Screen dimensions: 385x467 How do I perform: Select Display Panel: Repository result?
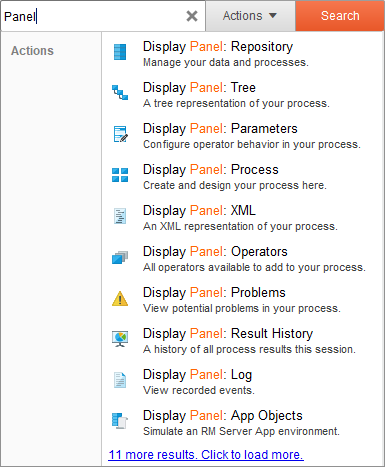click(242, 54)
